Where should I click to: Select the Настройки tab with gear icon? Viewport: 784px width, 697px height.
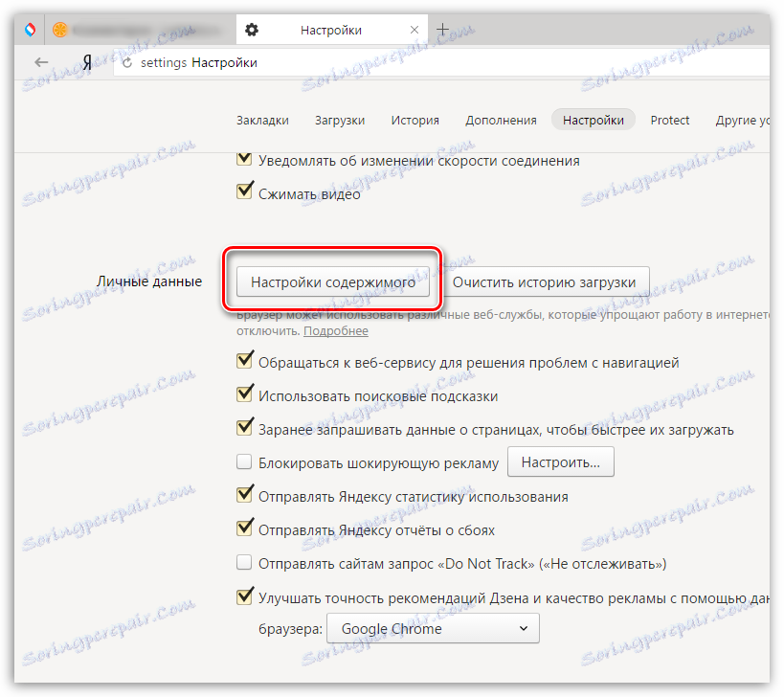[x=331, y=30]
